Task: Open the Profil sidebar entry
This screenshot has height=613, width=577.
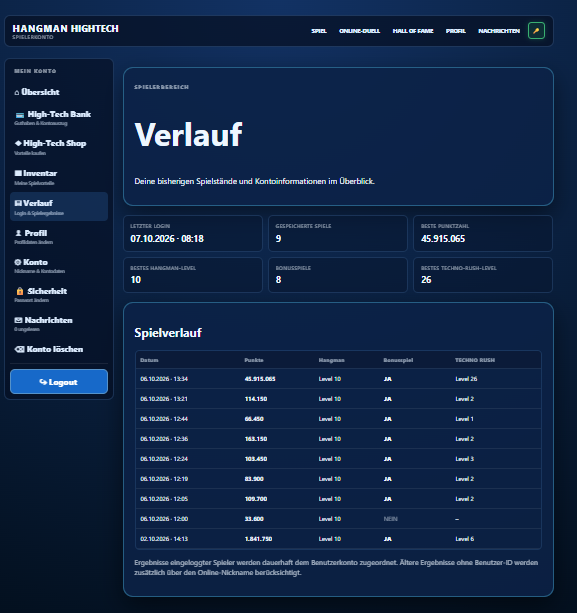Action: 59,237
